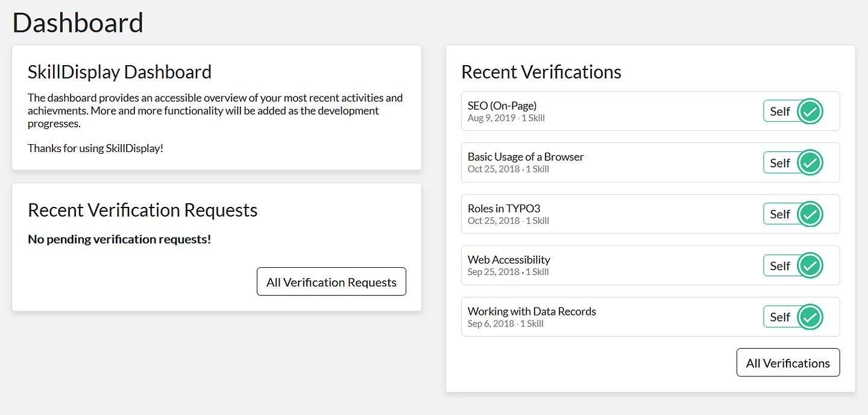Viewport: 868px width, 415px height.
Task: Open the Working with Data Records title
Action: 531,311
